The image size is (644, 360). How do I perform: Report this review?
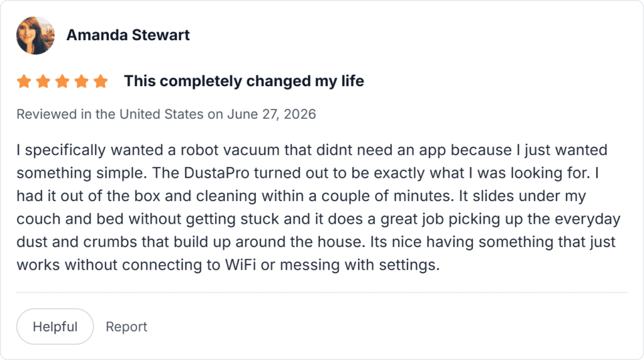point(126,327)
